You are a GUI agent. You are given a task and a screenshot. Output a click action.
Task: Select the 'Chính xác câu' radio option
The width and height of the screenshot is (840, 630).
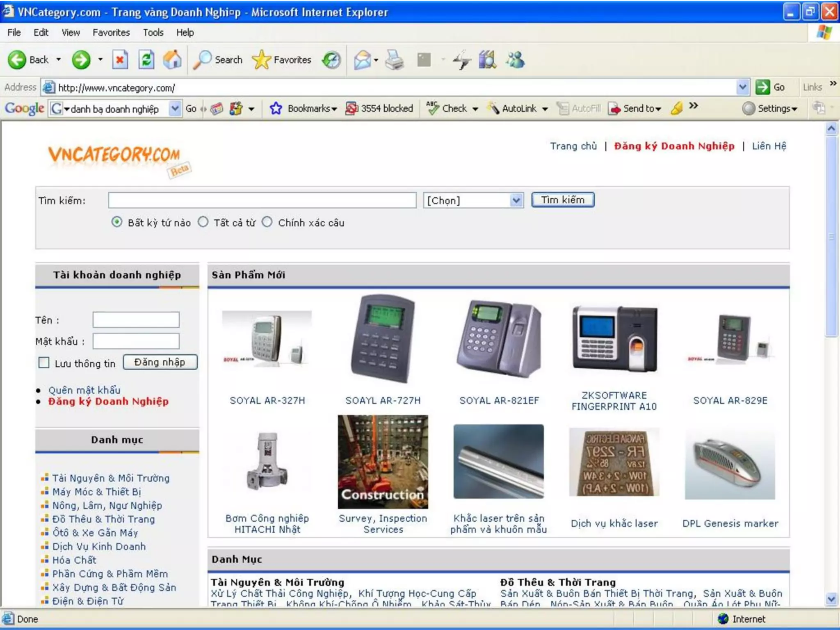click(x=267, y=222)
